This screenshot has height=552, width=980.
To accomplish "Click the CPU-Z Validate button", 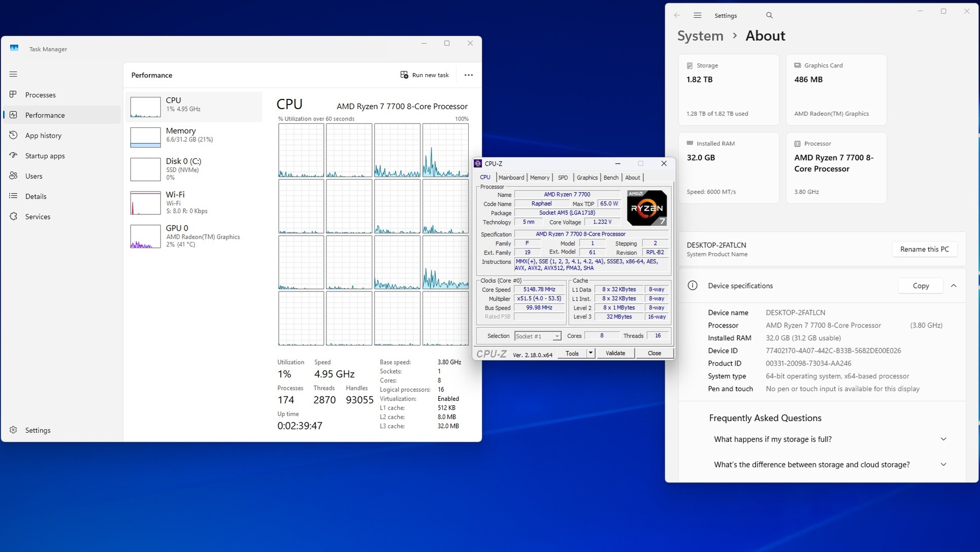I will 615,353.
